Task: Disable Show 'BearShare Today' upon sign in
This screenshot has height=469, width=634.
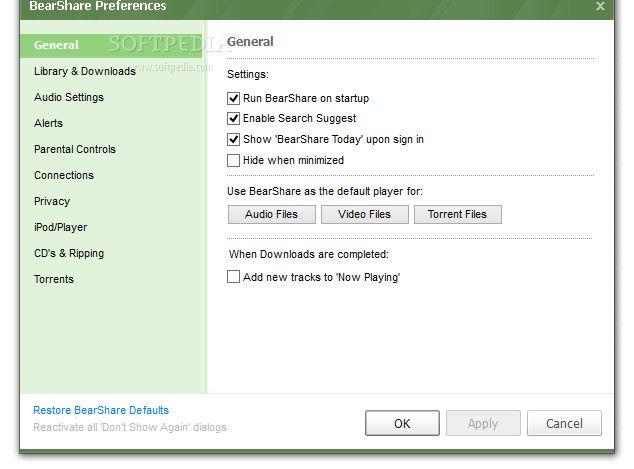Action: 233,139
